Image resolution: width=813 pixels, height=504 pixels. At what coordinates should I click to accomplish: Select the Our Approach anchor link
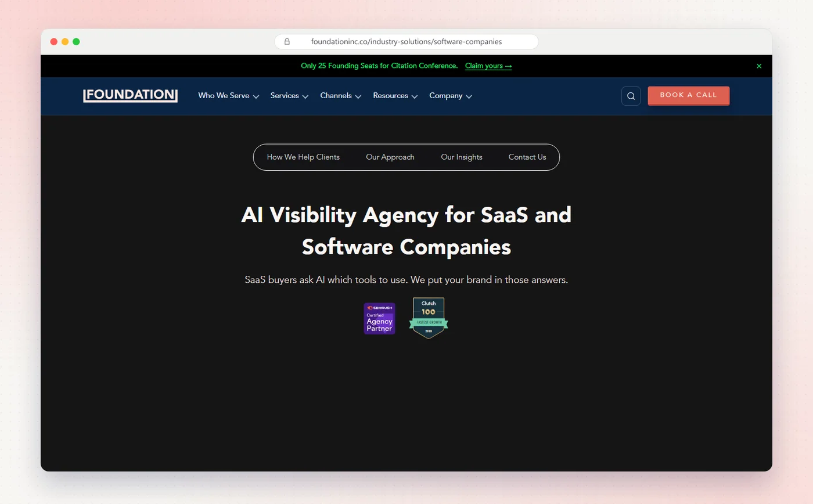[390, 157]
